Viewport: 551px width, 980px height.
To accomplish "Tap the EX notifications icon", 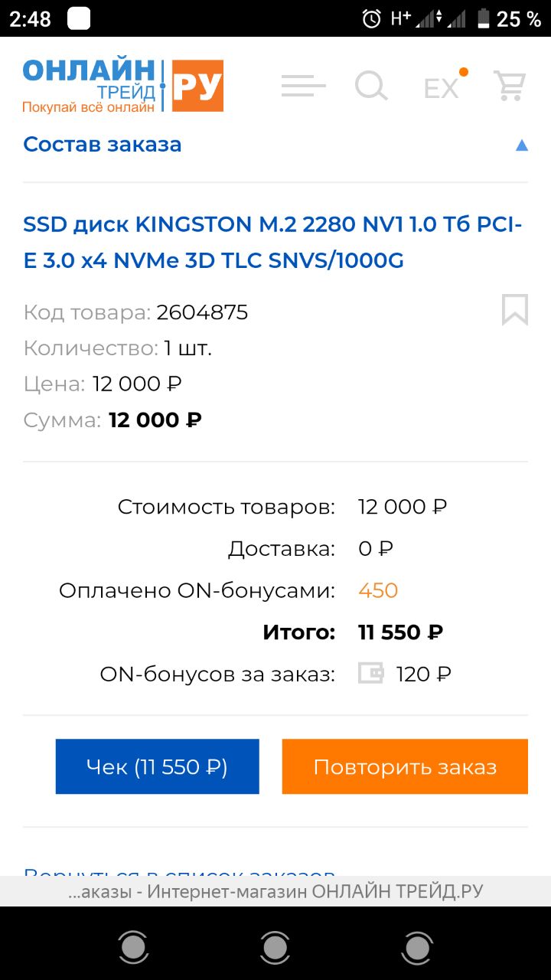I will pos(444,87).
